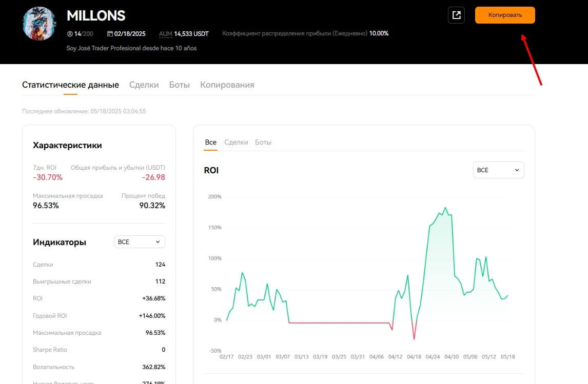Screen dimensions: 588x384
Task: Click the share icon beside Копировать
Action: [x=456, y=15]
